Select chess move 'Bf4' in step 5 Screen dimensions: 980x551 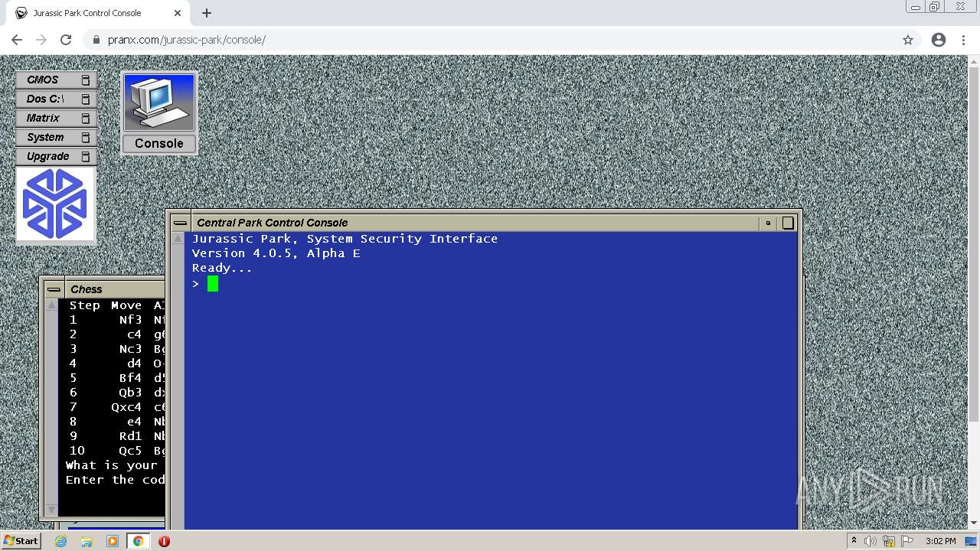[130, 378]
